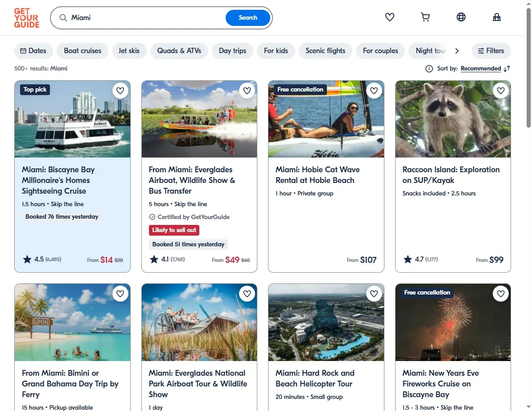Click the Certified by GetYourGuide badge icon
532x411 pixels.
(x=152, y=217)
